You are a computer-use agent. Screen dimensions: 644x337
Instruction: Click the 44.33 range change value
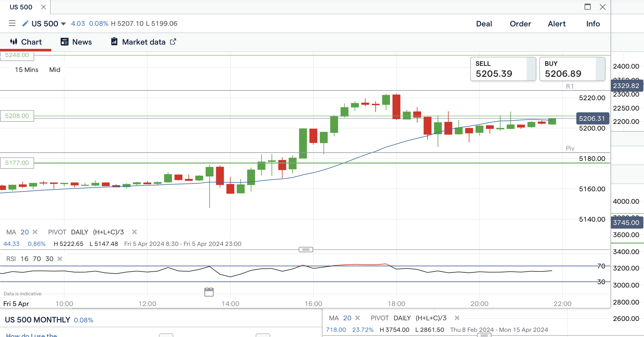pos(12,244)
